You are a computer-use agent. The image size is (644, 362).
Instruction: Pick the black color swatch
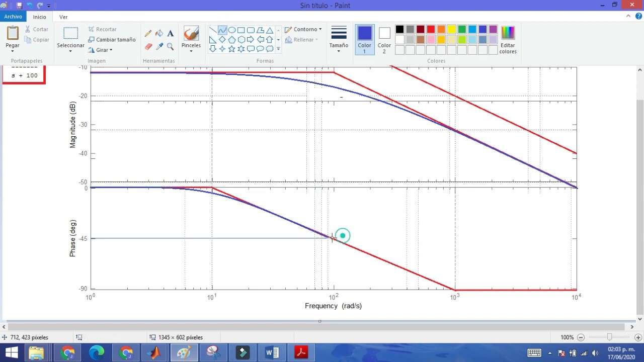399,29
